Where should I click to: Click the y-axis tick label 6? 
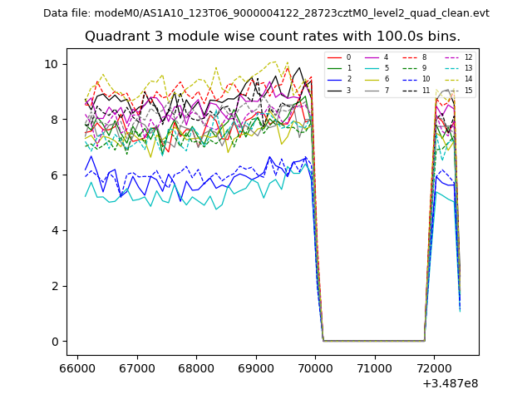[x=53, y=175]
